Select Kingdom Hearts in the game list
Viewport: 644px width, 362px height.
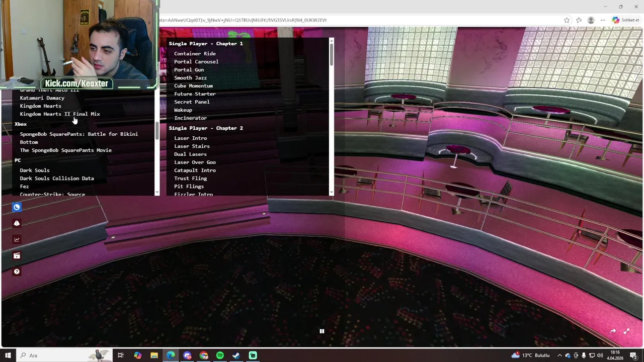40,106
